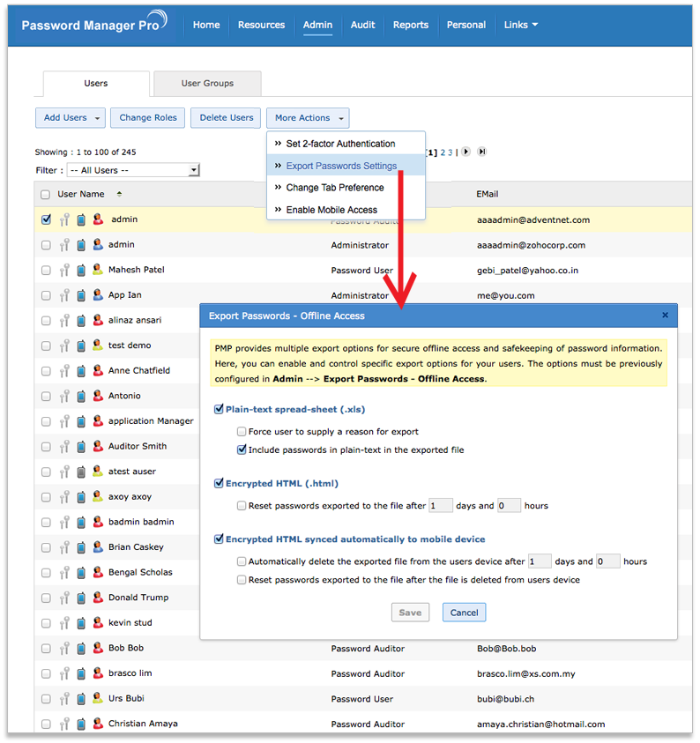
Task: Click the key icon in Mahesh Patel row
Action: tap(64, 270)
